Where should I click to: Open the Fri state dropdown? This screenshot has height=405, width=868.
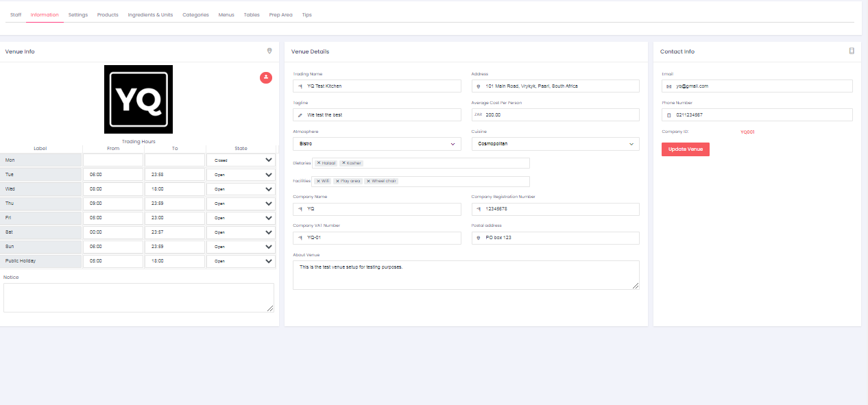[x=242, y=217]
